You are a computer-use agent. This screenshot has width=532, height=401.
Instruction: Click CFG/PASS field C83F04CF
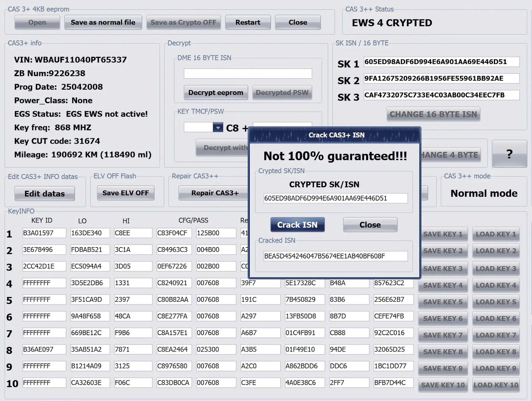point(174,233)
